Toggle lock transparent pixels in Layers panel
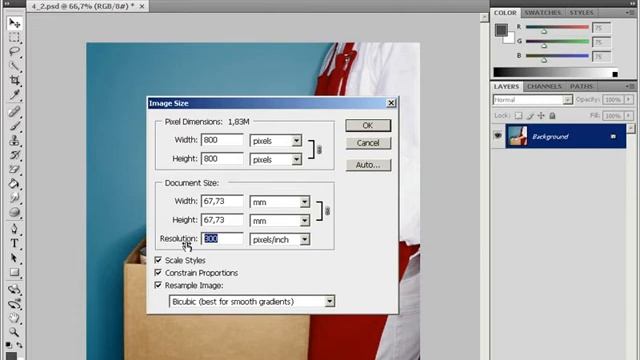This screenshot has height=360, width=640. pos(518,116)
